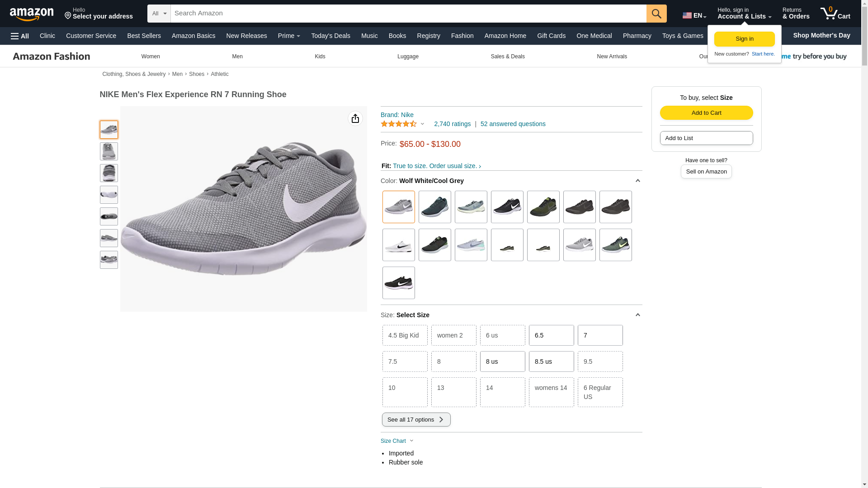Go to Men fashion tab
Screen dimensions: 868x488
click(x=237, y=56)
